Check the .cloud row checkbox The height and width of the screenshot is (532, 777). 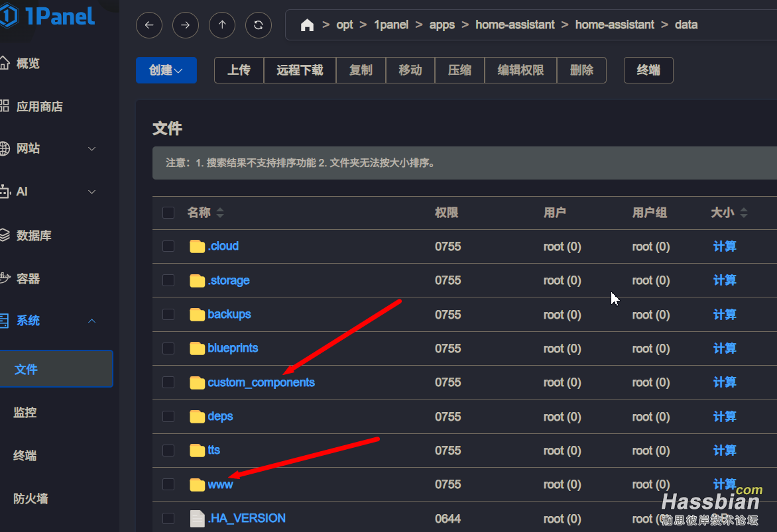tap(168, 246)
